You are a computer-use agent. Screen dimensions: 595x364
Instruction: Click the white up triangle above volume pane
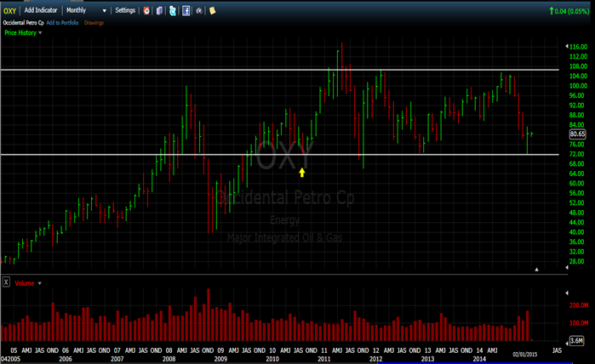point(536,270)
